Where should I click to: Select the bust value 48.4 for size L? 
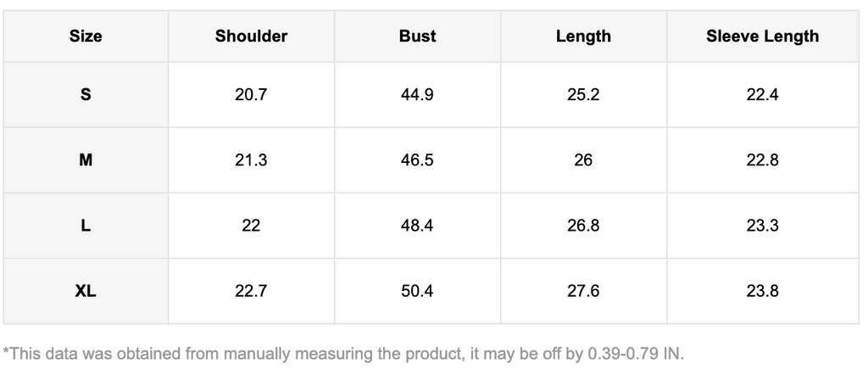coord(417,226)
